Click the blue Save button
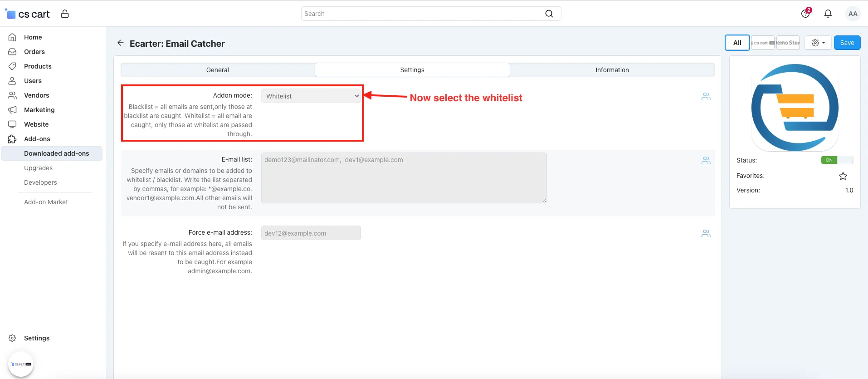 (x=847, y=43)
